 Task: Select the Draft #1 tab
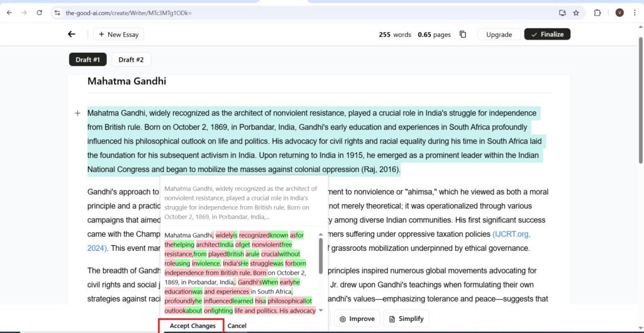(87, 60)
